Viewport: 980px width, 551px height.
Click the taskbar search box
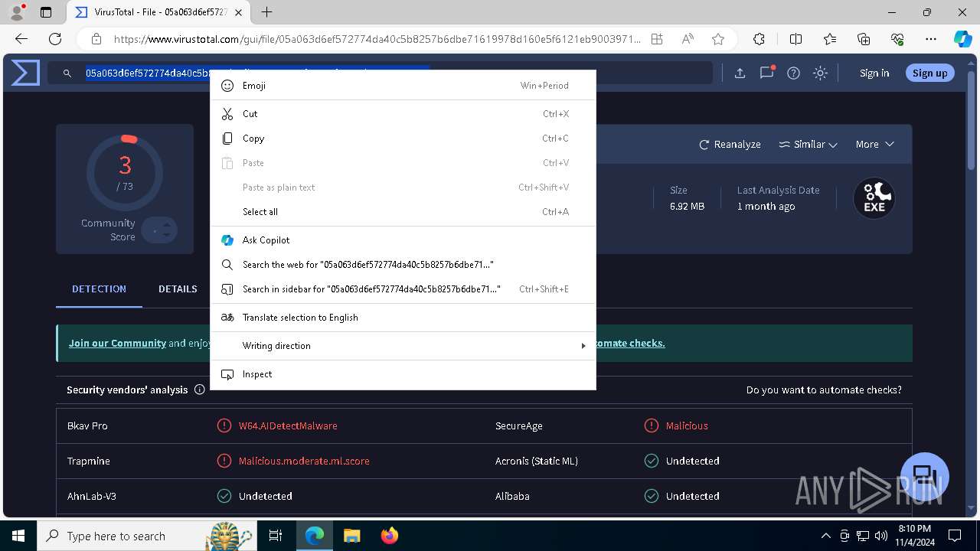(145, 536)
